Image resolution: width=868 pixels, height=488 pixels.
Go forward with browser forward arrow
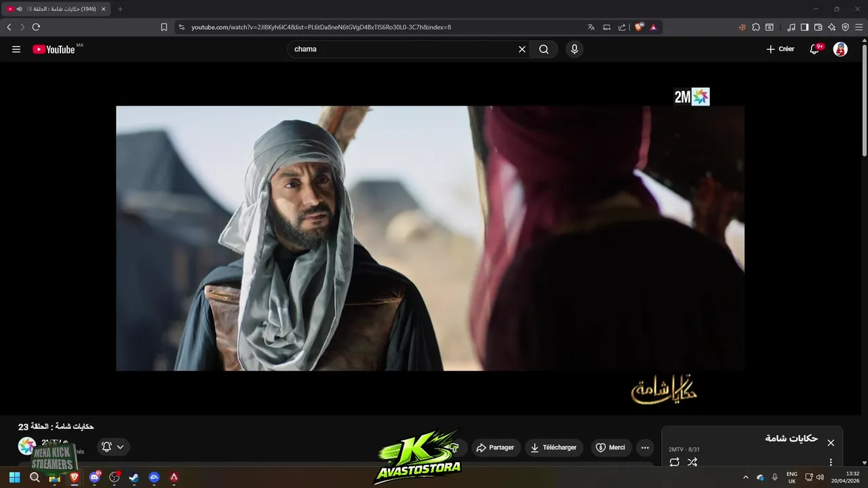pyautogui.click(x=22, y=27)
